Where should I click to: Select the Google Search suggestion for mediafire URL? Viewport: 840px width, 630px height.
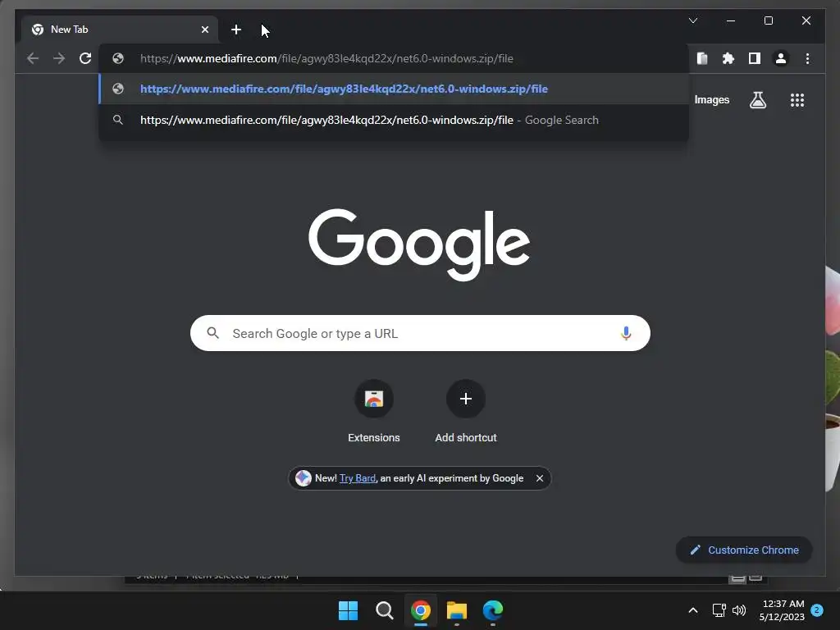[394, 120]
